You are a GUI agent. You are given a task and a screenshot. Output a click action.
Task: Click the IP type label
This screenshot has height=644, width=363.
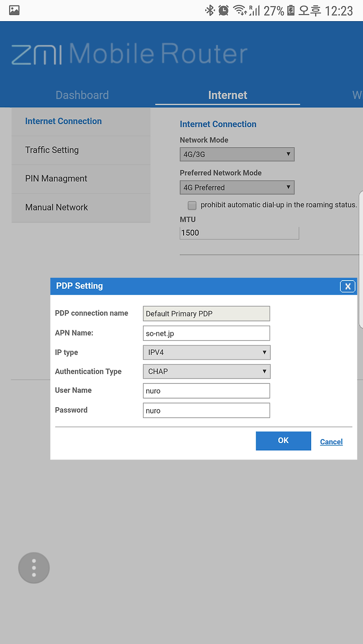[67, 352]
